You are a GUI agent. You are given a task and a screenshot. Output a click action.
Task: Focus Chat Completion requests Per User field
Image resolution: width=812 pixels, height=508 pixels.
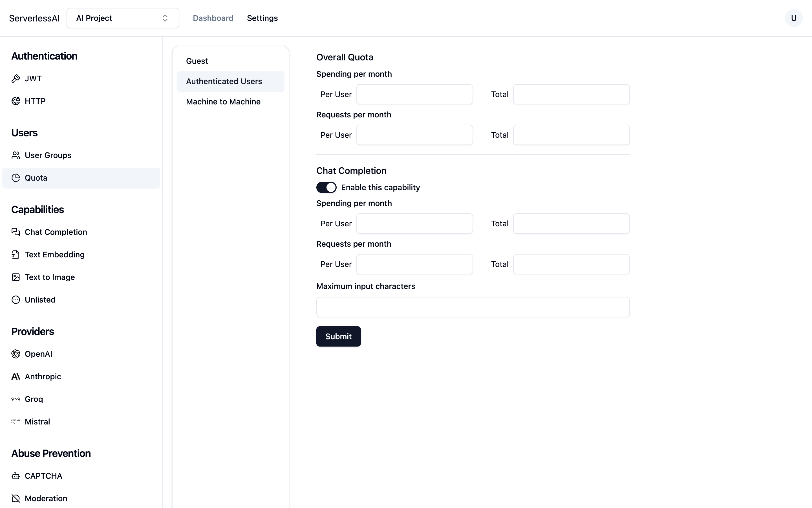click(414, 264)
